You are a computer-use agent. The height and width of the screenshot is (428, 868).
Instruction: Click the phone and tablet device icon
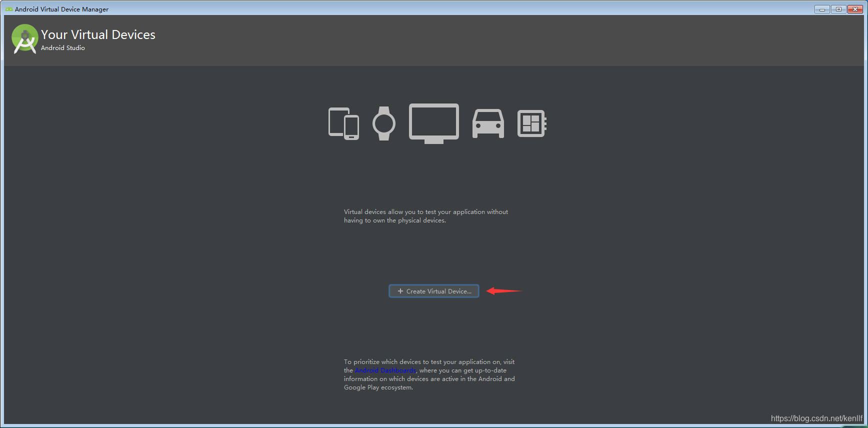[x=343, y=123]
